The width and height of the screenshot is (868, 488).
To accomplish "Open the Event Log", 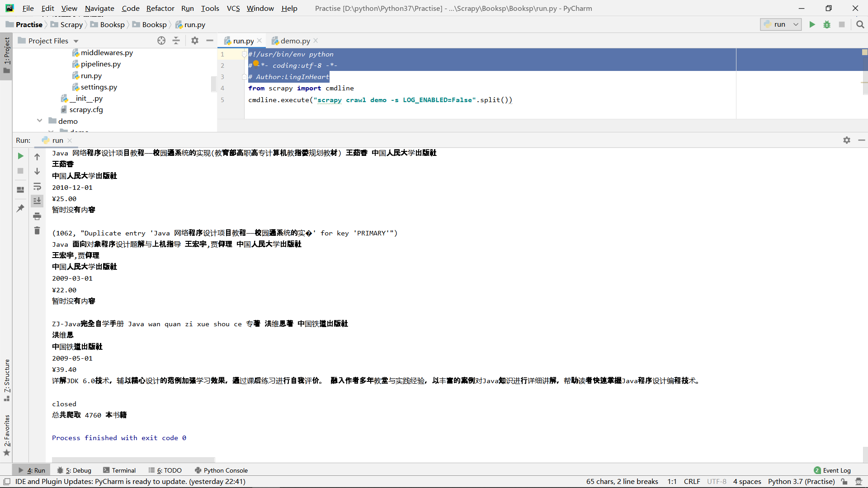I will click(832, 470).
